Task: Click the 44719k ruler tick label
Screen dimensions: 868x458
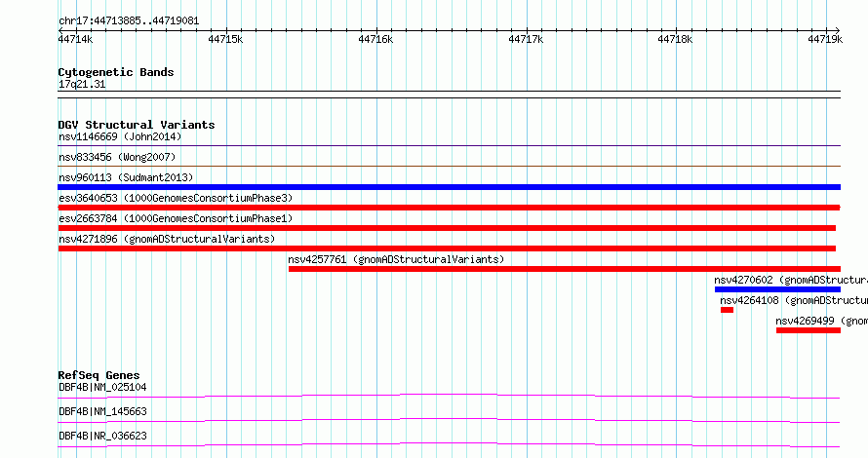Action: [825, 39]
